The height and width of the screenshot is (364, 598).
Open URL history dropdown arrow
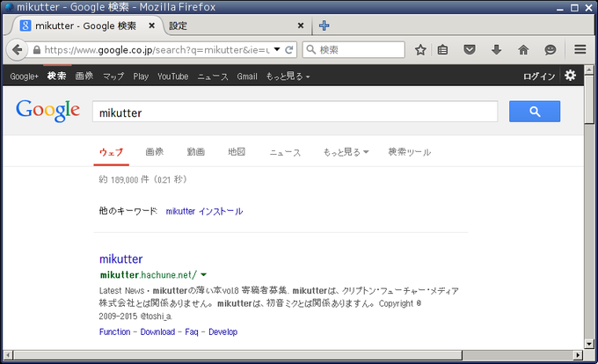click(277, 49)
